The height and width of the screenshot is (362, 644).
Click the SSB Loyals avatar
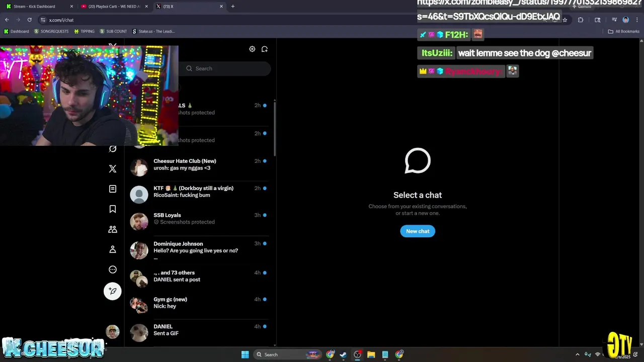click(139, 222)
